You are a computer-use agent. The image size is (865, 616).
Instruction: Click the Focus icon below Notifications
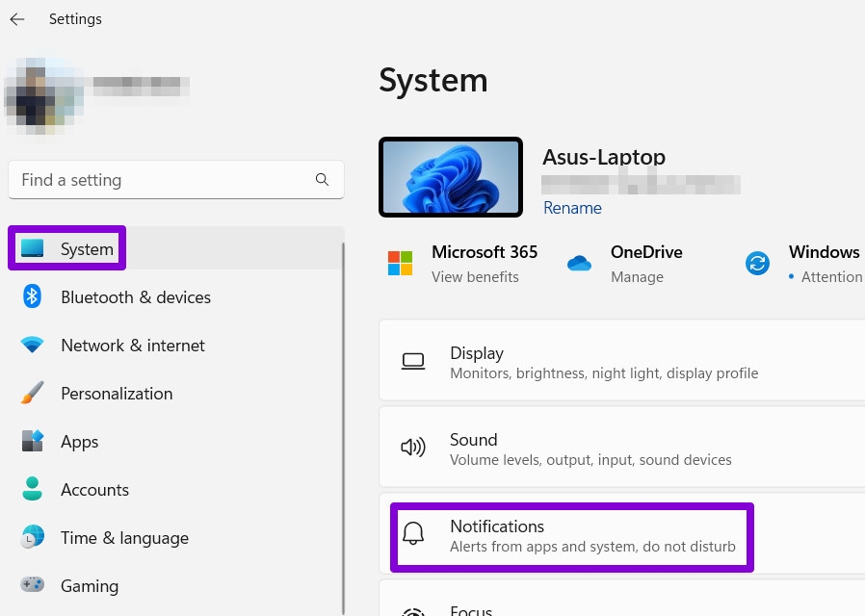412,610
